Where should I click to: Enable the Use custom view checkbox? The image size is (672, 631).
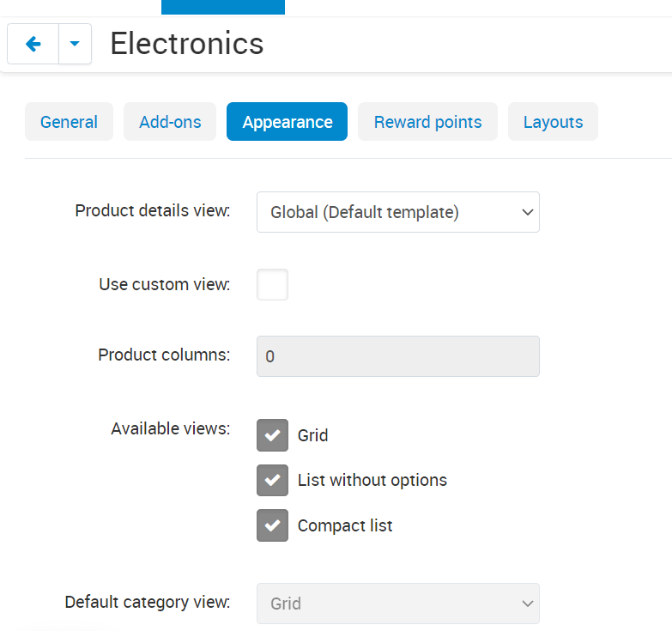[x=272, y=285]
